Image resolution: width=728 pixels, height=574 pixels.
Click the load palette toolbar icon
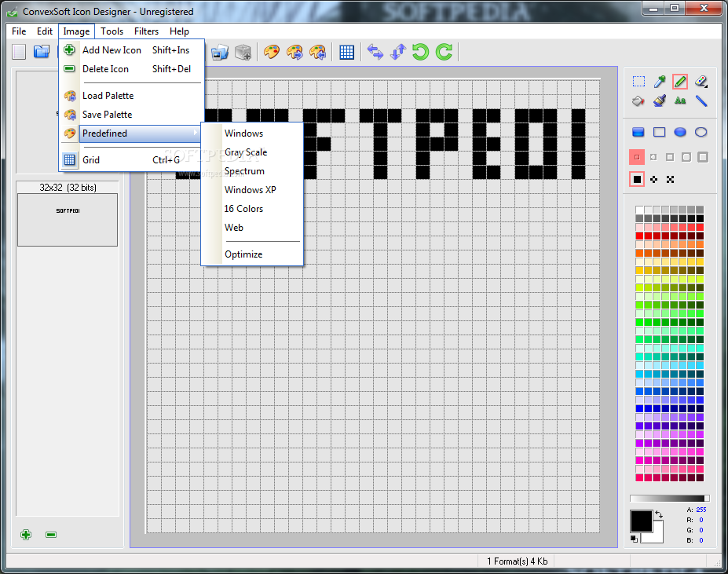294,52
